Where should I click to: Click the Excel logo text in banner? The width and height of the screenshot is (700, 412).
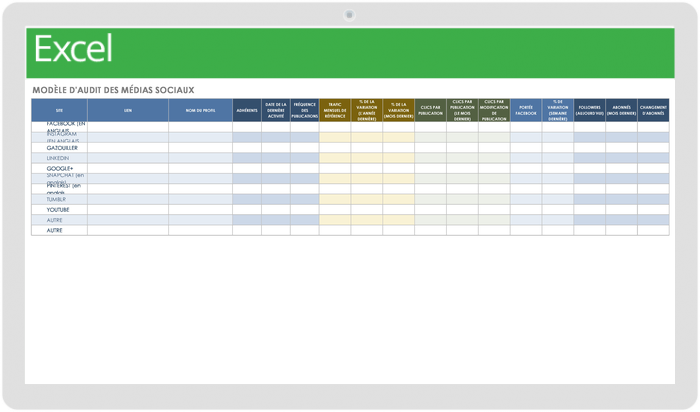[x=73, y=49]
